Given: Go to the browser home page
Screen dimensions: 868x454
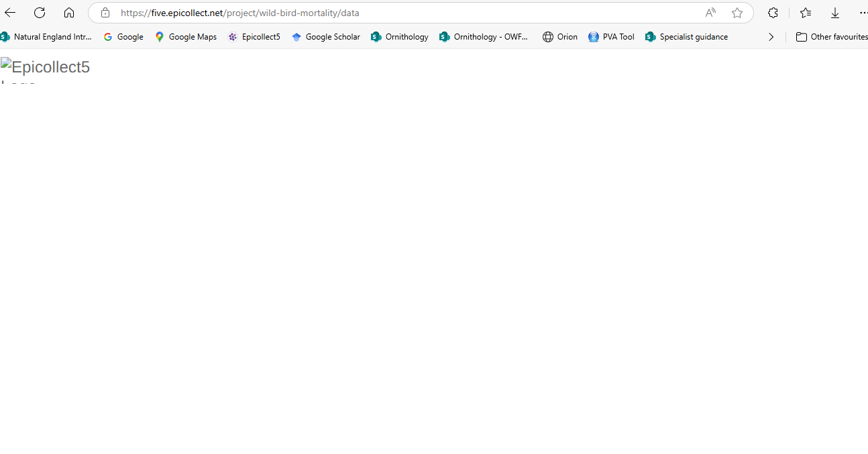Looking at the screenshot, I should tap(69, 13).
